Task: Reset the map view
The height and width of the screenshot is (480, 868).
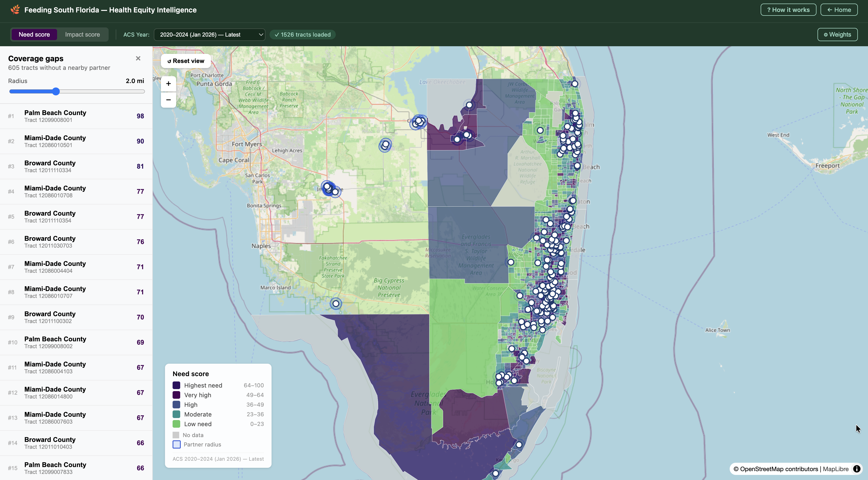Action: pyautogui.click(x=186, y=61)
